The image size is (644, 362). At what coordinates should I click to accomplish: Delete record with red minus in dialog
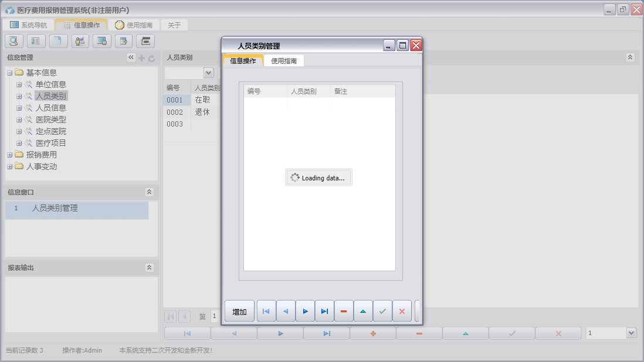[344, 311]
